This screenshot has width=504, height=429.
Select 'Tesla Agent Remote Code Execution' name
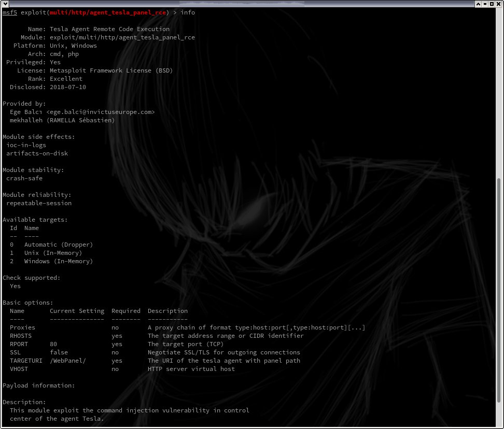pos(109,29)
